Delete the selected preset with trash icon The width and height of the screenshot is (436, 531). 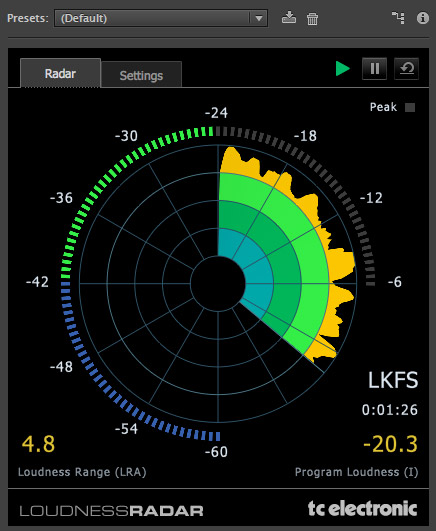312,19
